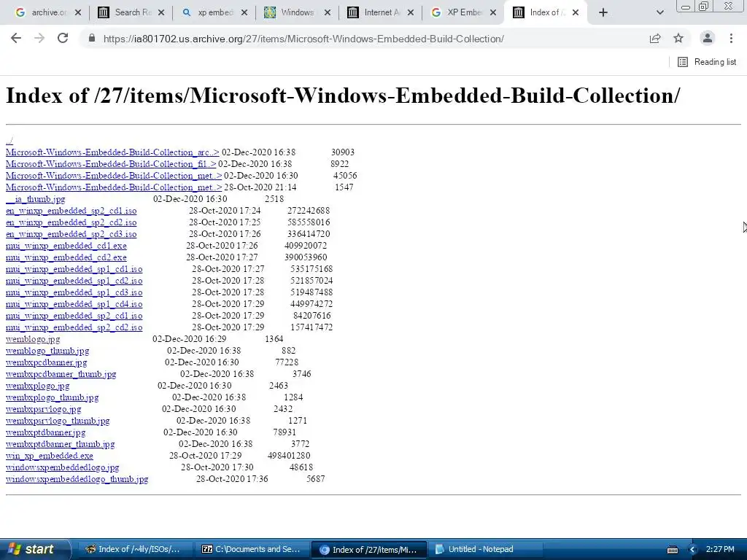This screenshot has width=747, height=560.
Task: Download mui_winxp_embedded_sp2_cd1.iso
Action: tap(74, 316)
